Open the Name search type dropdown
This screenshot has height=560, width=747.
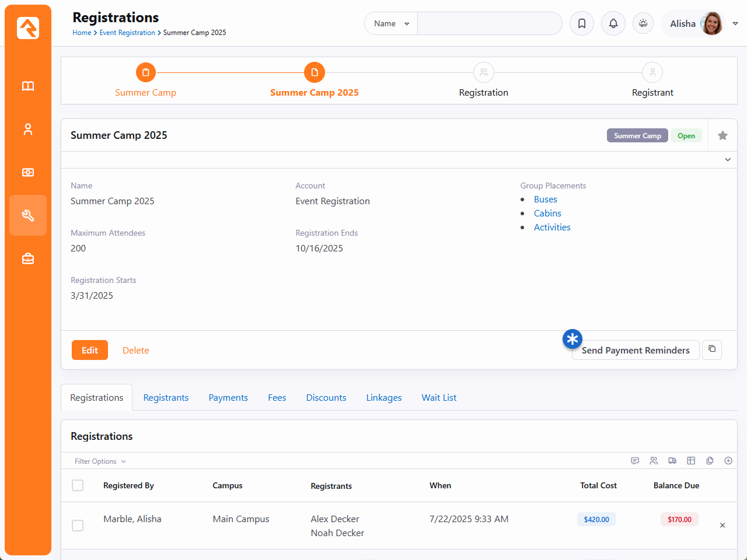pos(391,23)
